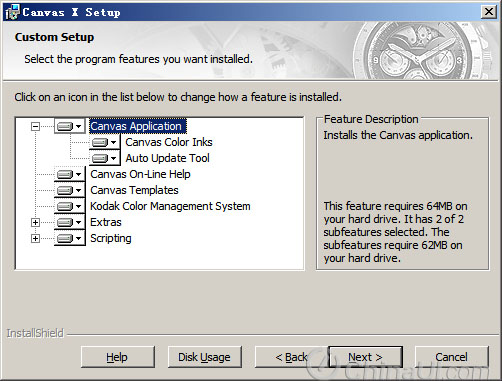
Task: Open the Canvas Application feature install dropdown
Action: point(69,126)
